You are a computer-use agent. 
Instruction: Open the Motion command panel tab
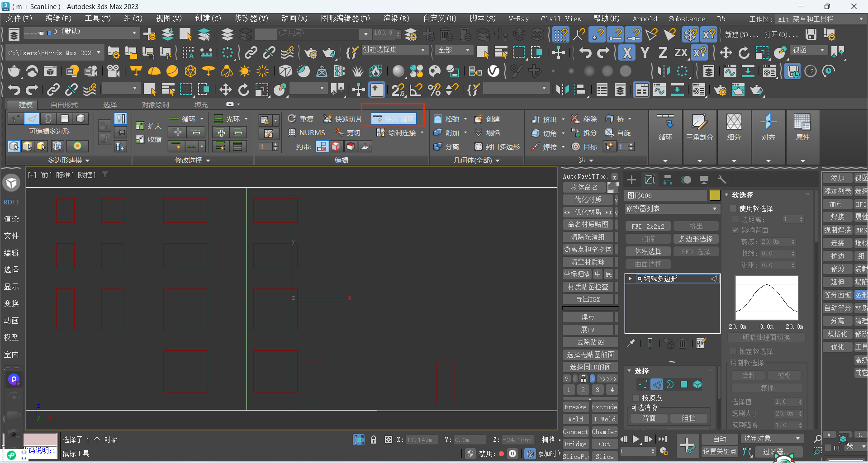[x=686, y=180]
